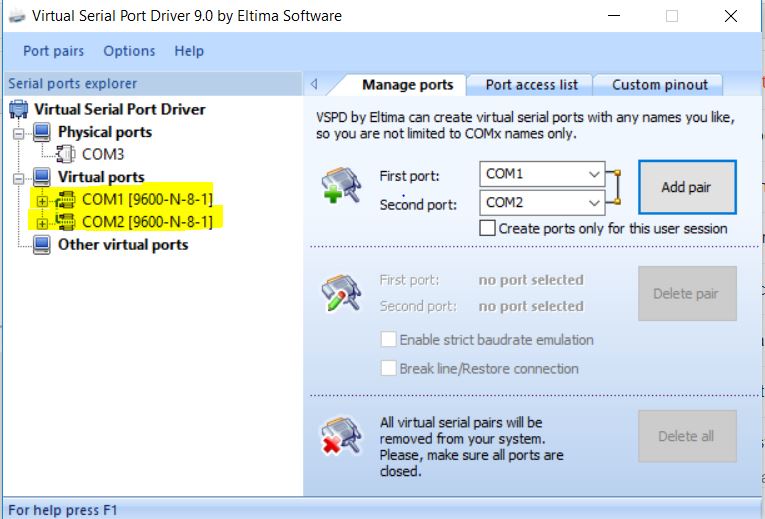Switch to the Custom pinout tab
The height and width of the screenshot is (519, 765).
(x=660, y=85)
